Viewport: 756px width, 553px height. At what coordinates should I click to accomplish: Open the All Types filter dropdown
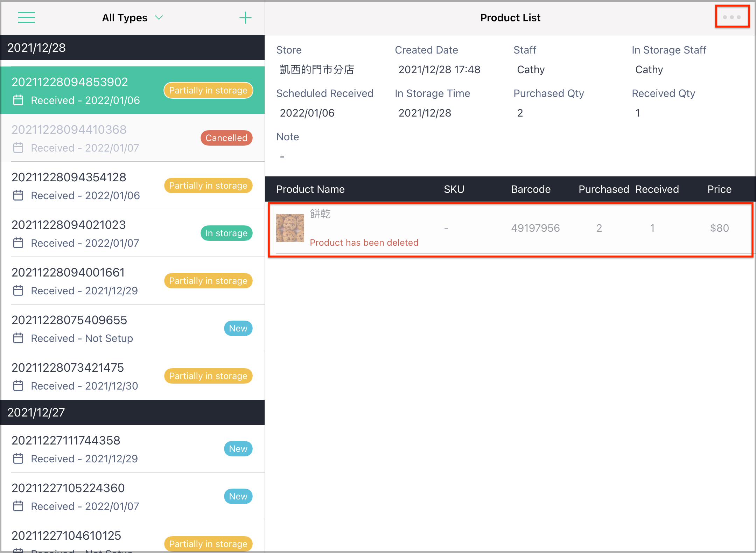pyautogui.click(x=132, y=18)
